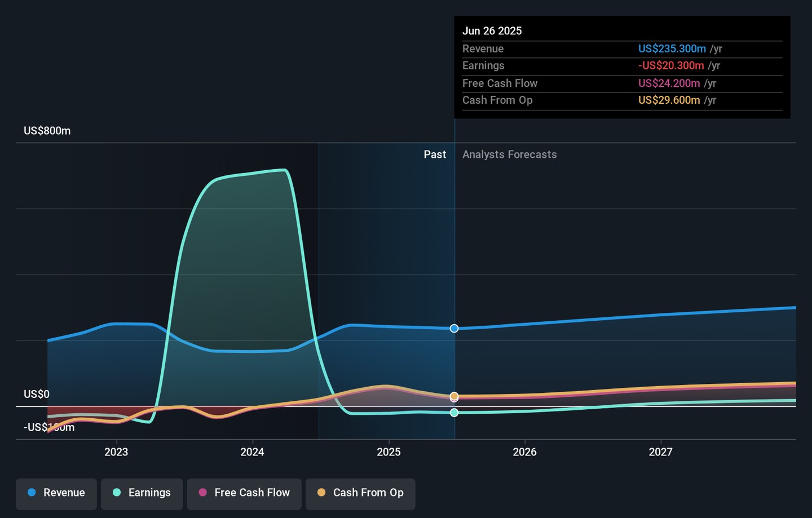This screenshot has width=812, height=518.
Task: Hide the Earnings series via legend
Action: click(x=142, y=493)
